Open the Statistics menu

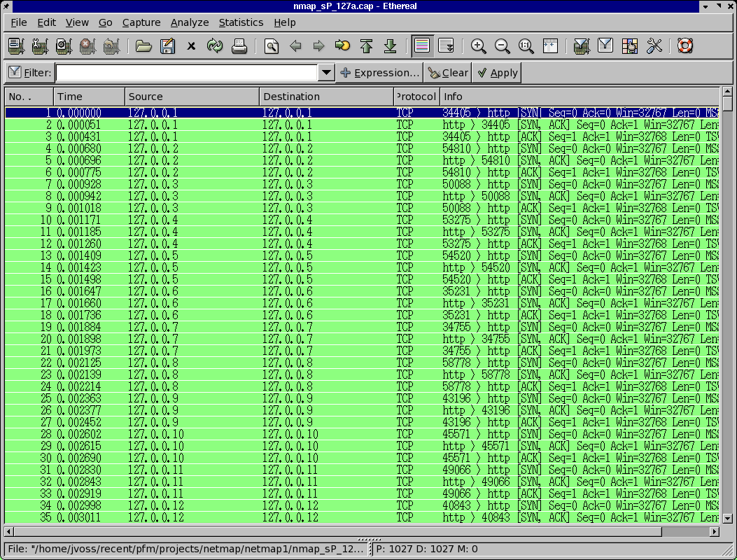[x=241, y=22]
